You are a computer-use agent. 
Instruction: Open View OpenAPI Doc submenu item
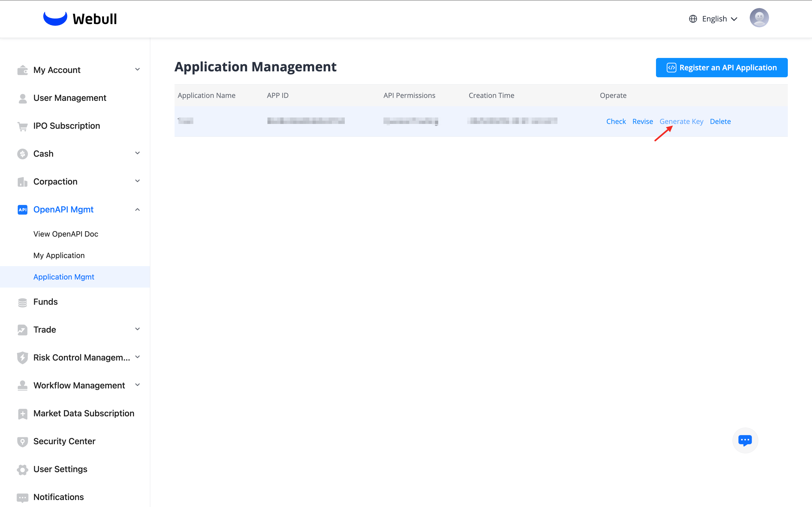[x=66, y=234]
